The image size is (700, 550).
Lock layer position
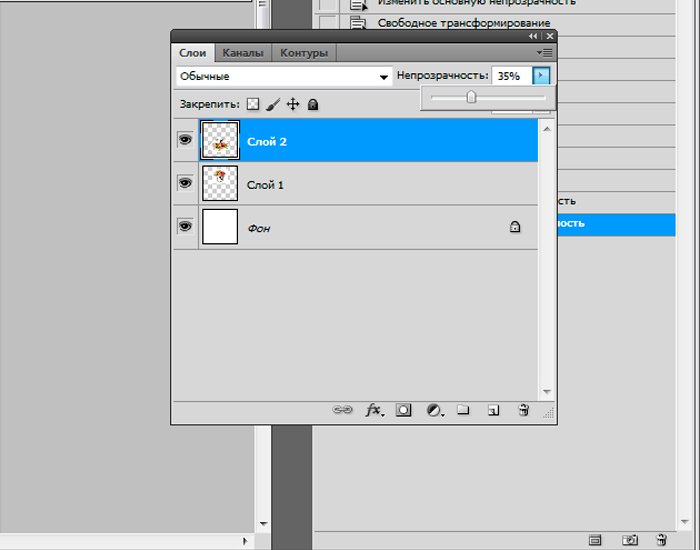pos(293,104)
